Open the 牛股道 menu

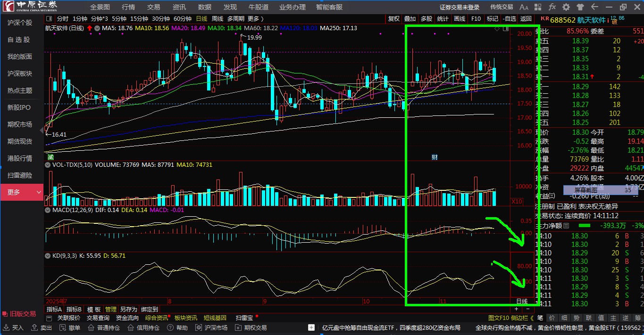(259, 7)
